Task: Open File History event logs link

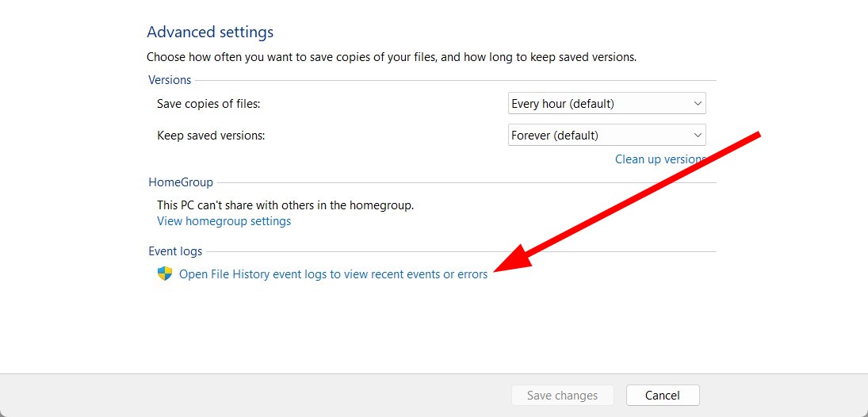Action: coord(333,274)
